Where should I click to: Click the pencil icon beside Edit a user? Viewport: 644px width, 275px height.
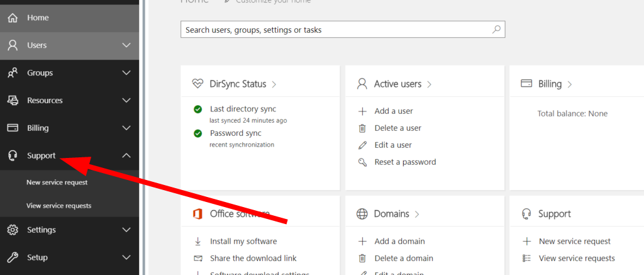pyautogui.click(x=362, y=145)
